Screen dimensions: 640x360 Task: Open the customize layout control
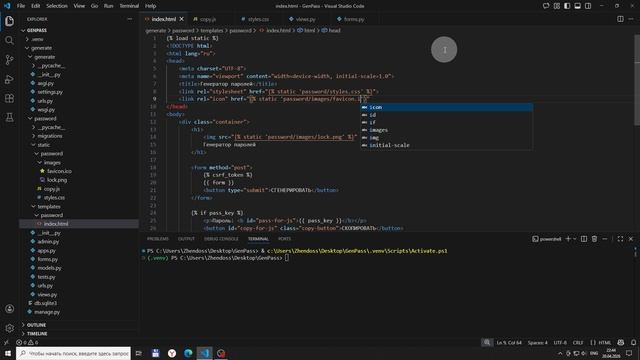pos(557,6)
